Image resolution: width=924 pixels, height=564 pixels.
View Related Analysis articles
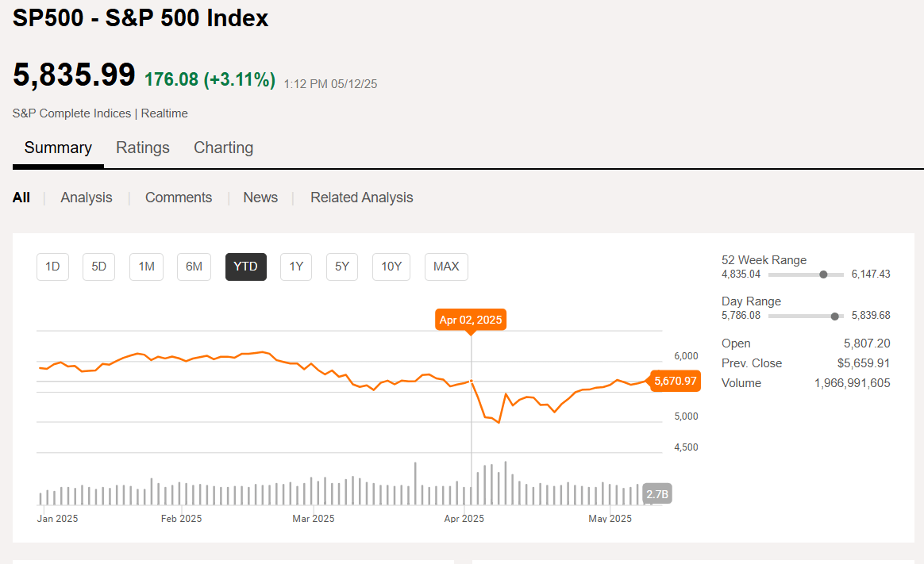361,197
